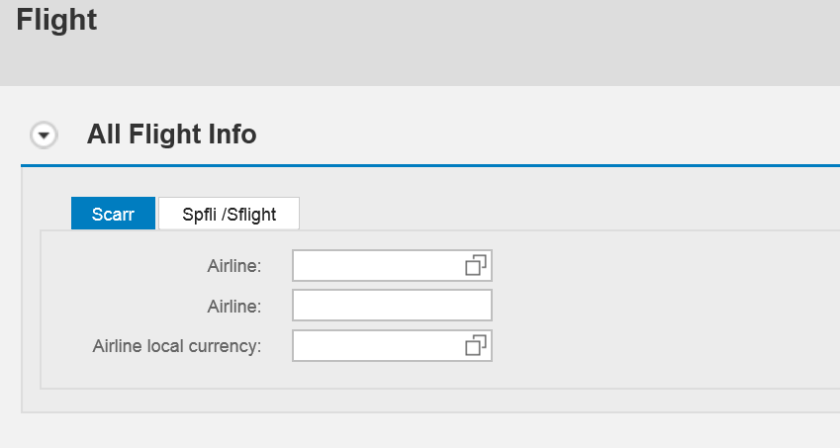Open value help icon in upper Airline field
The height and width of the screenshot is (448, 840).
click(475, 265)
